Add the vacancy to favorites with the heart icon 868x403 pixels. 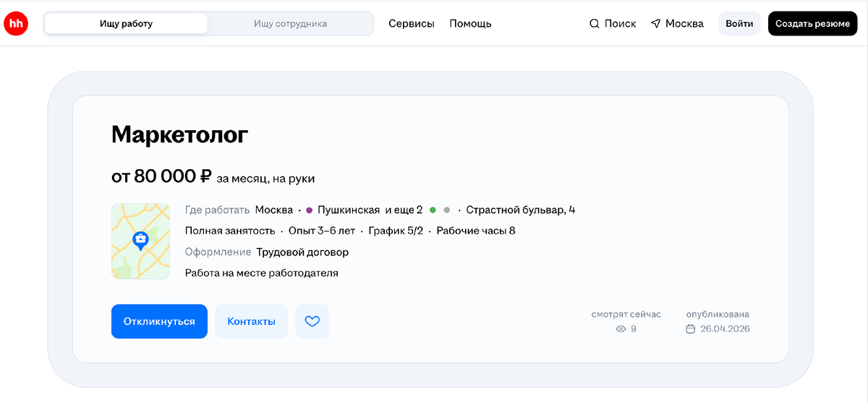click(312, 321)
